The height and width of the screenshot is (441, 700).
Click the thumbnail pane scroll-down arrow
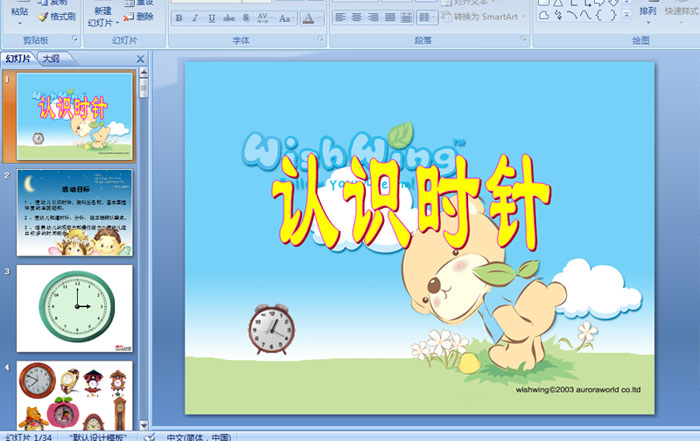(144, 425)
